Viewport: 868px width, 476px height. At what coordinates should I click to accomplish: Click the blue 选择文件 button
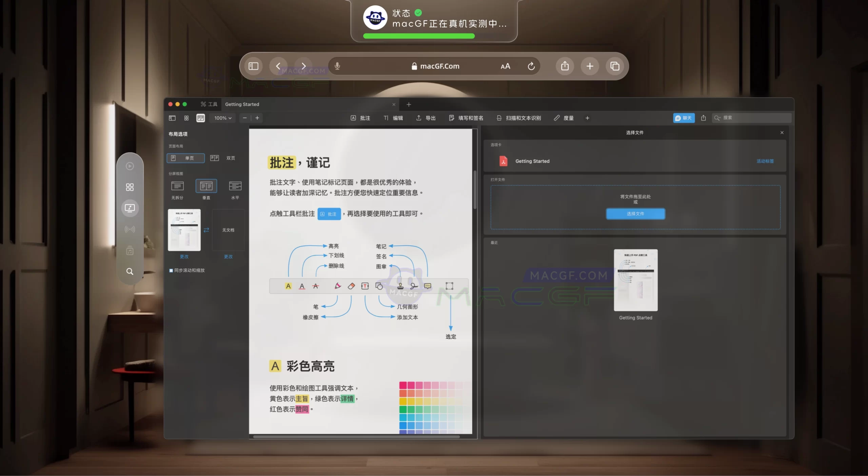point(635,214)
